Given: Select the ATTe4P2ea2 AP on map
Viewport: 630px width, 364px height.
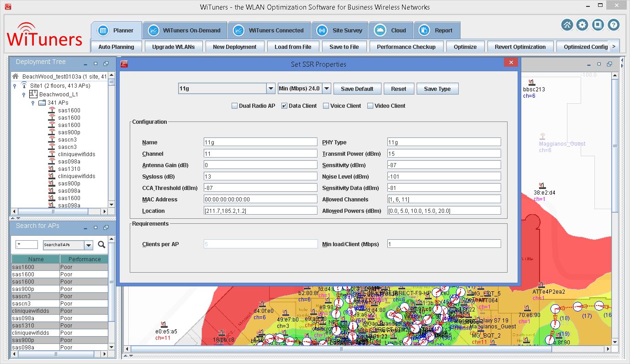Looking at the screenshot, I should coord(541,285).
